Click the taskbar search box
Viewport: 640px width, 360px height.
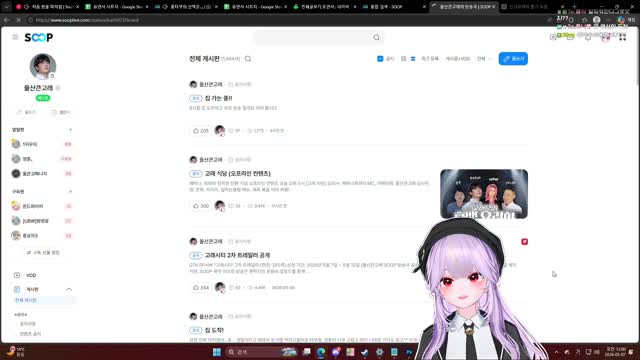click(261, 352)
